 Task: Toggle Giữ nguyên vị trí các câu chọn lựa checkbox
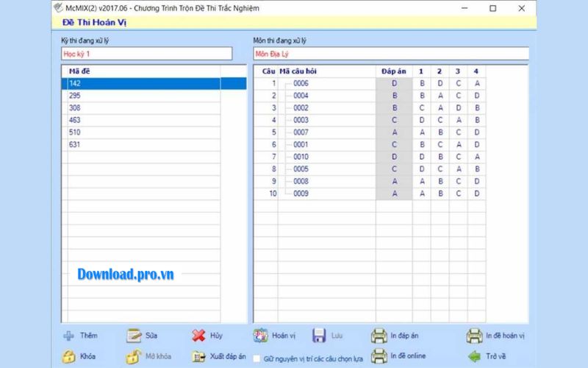(257, 358)
